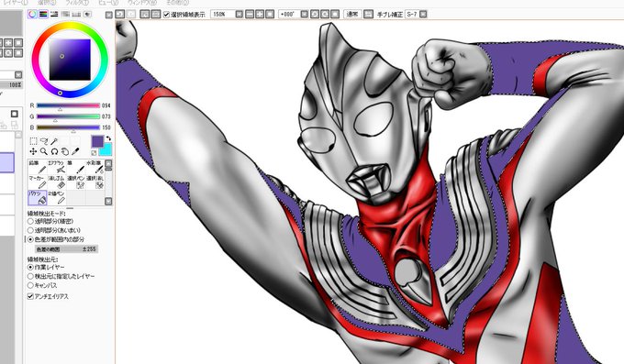Select the rotate view tool
Viewport: 624px width, 364px height.
click(x=54, y=151)
